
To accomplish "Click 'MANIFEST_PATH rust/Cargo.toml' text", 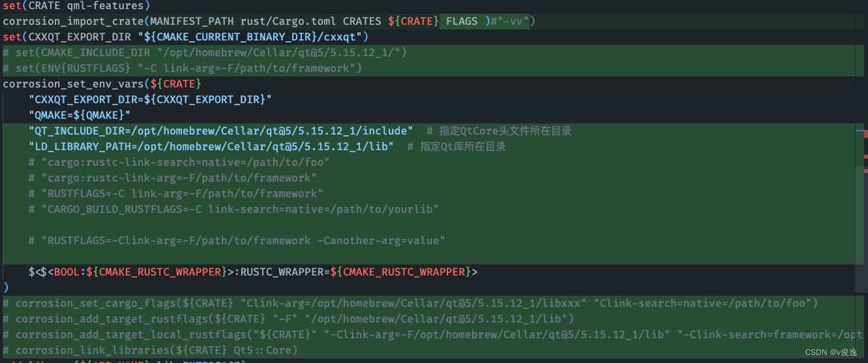I will (x=244, y=21).
